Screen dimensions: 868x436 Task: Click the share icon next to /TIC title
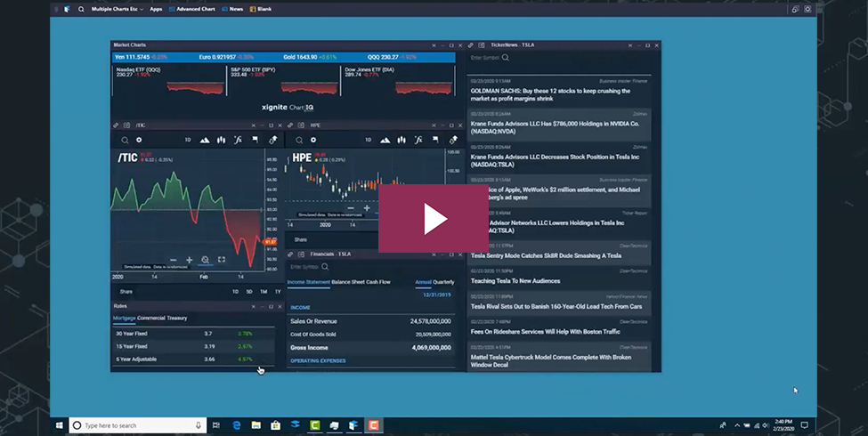tap(126, 125)
